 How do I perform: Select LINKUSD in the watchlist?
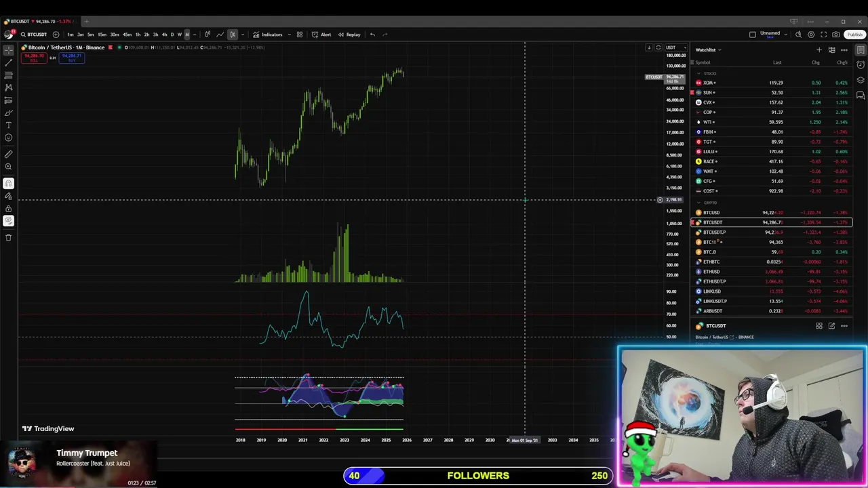click(x=772, y=291)
